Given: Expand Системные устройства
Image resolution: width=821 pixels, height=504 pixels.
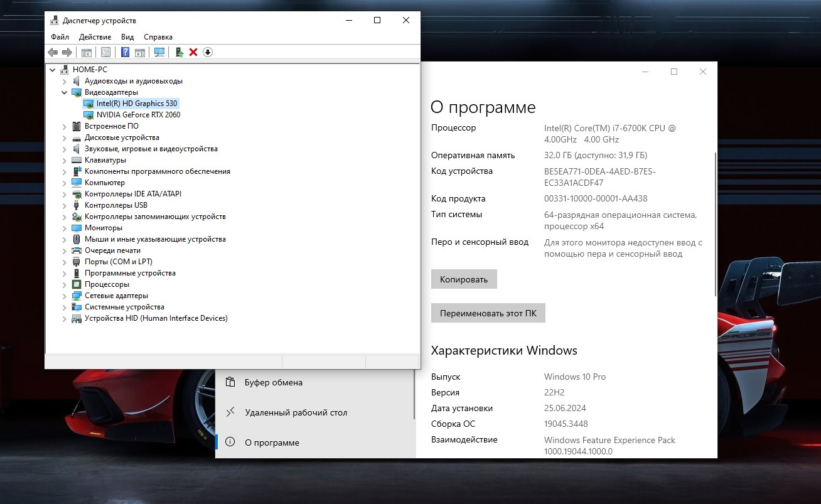Looking at the screenshot, I should pos(64,307).
